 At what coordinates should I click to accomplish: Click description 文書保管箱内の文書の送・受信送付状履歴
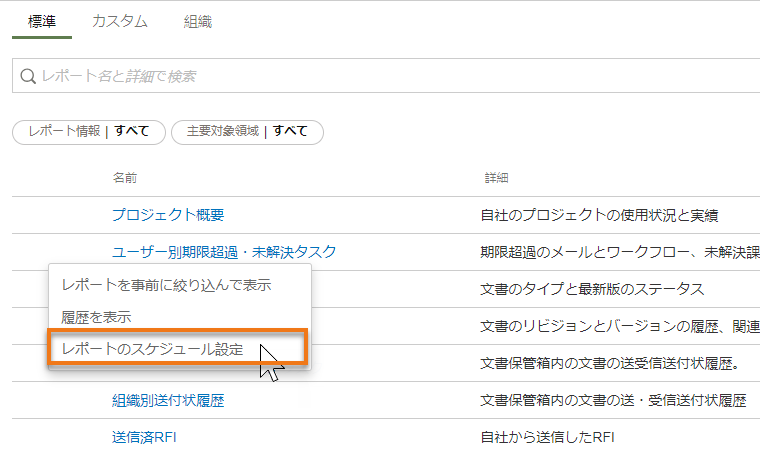[613, 401]
